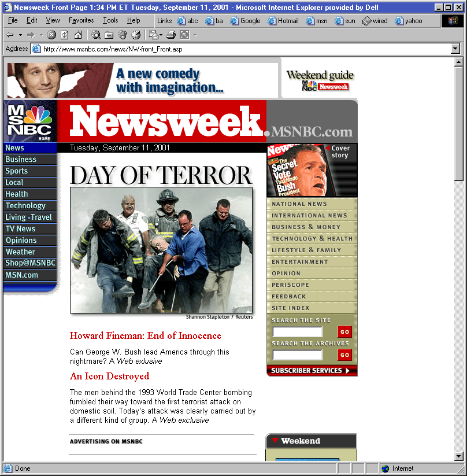Open the sun links bar shortcut
The height and width of the screenshot is (476, 467).
tap(344, 21)
